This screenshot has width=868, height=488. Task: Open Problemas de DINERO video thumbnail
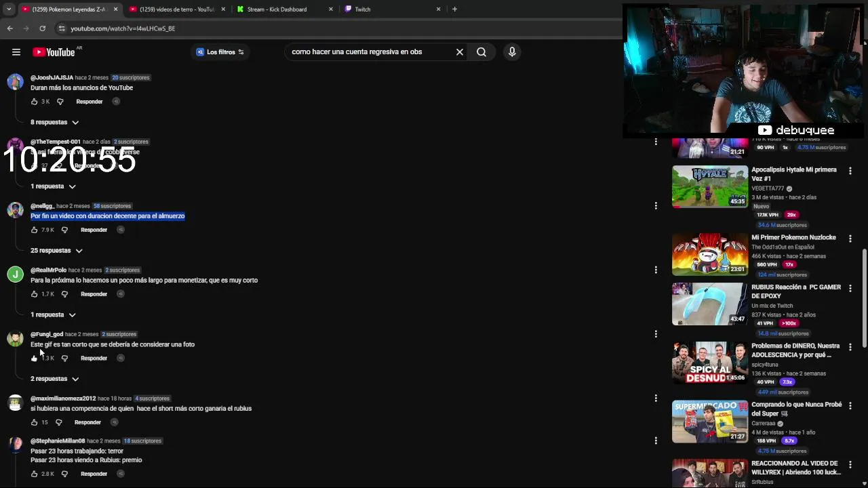(710, 363)
